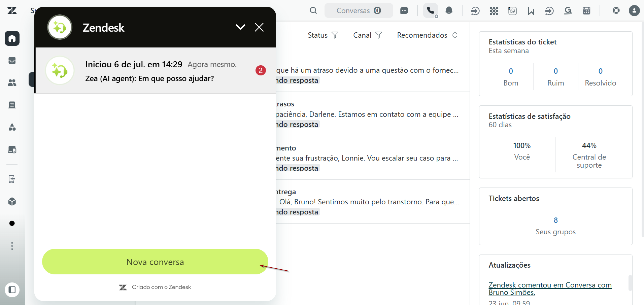The width and height of the screenshot is (644, 305).
Task: Open the phone Talk icon
Action: (431, 11)
